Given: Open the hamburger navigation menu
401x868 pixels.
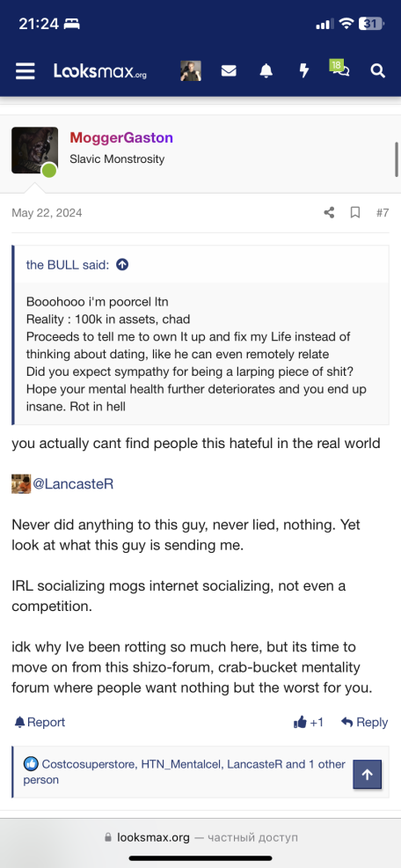Looking at the screenshot, I should point(25,70).
